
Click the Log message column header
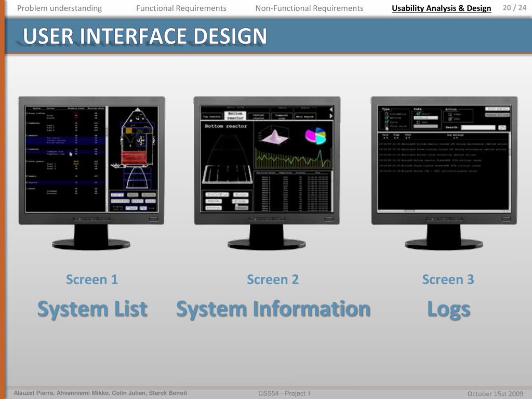click(x=456, y=135)
